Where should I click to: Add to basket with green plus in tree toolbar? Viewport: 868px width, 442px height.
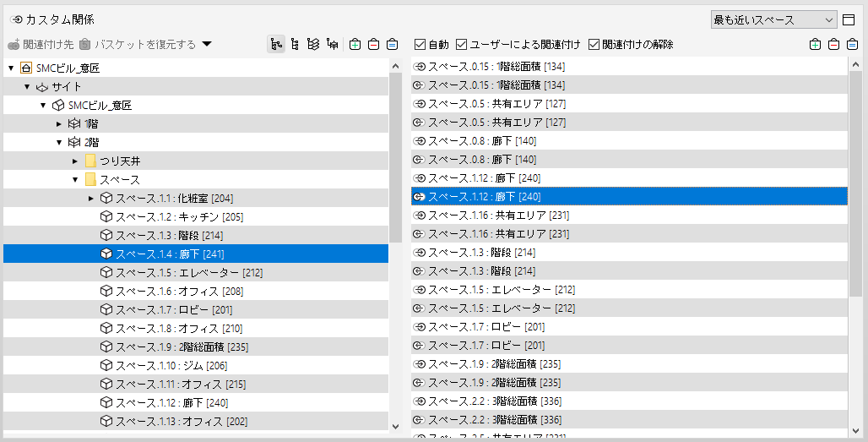click(355, 44)
